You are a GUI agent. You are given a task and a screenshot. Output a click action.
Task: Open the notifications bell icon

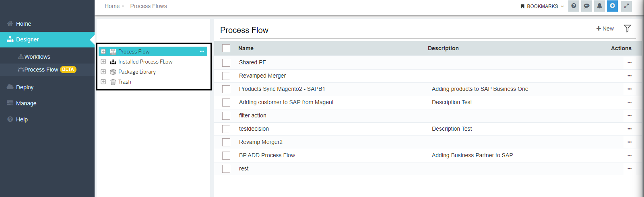[x=599, y=6]
